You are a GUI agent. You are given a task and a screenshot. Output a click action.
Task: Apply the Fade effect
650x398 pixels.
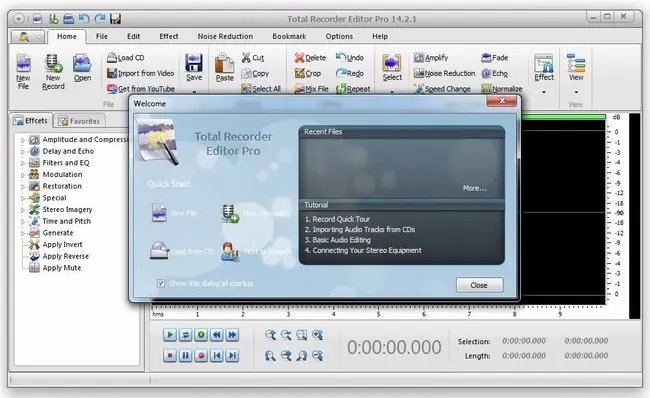point(495,58)
